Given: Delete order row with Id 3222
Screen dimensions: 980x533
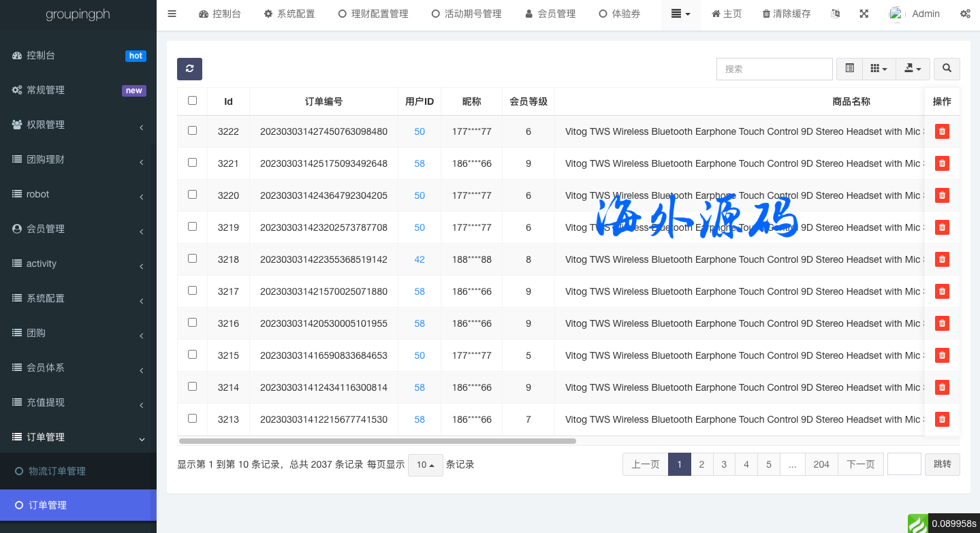Looking at the screenshot, I should pos(942,131).
